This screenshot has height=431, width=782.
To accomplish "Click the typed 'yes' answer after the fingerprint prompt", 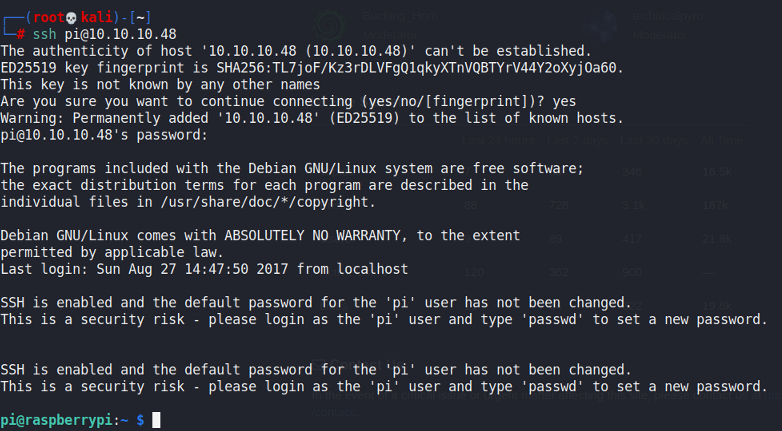I will click(563, 101).
